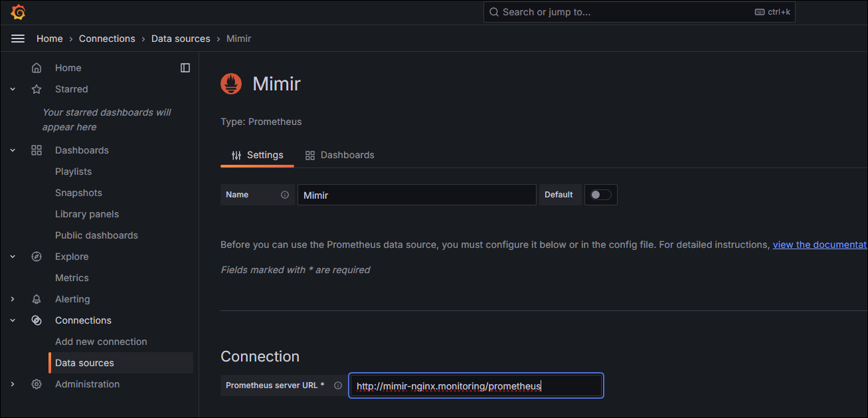Select Add new connection in sidebar
868x418 pixels.
[101, 342]
